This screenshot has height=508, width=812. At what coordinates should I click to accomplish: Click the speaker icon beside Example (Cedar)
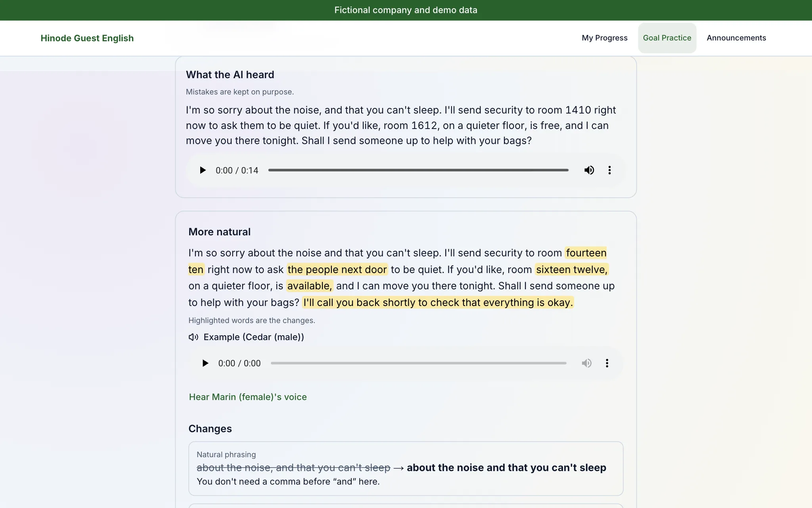[193, 337]
